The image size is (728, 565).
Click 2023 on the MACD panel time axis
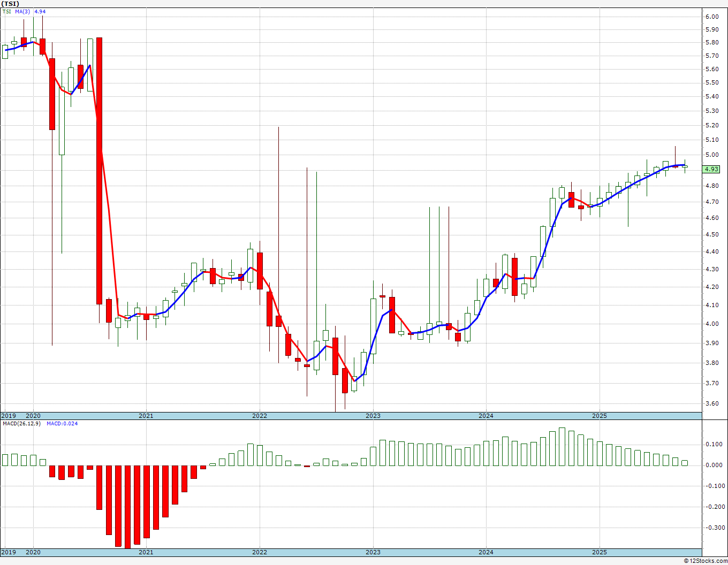pyautogui.click(x=373, y=552)
